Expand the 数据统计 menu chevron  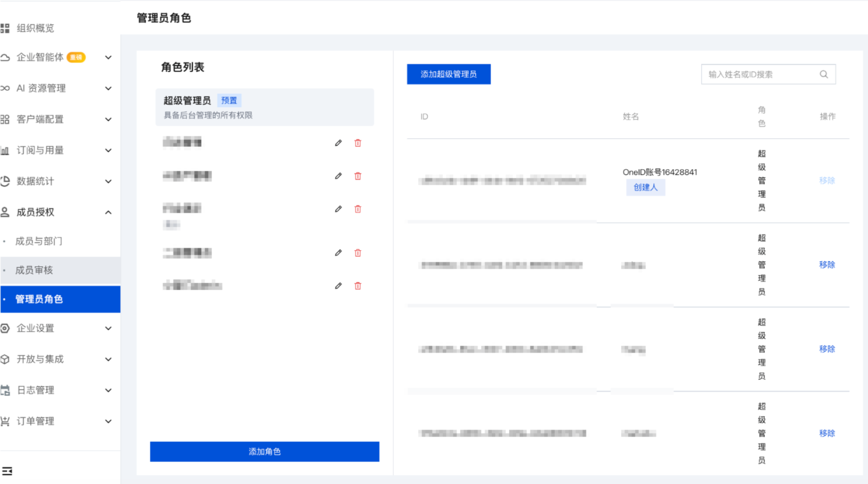tap(108, 181)
